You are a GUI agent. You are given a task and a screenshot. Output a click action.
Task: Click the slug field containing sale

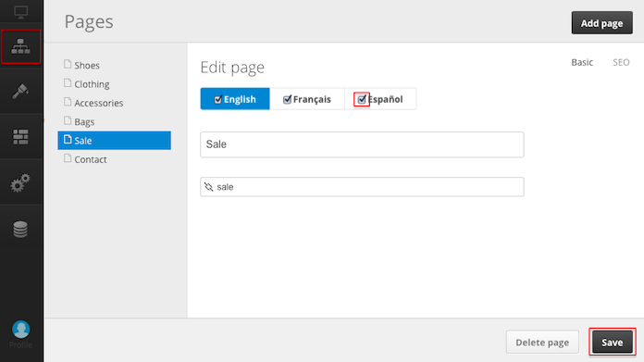[x=362, y=187]
